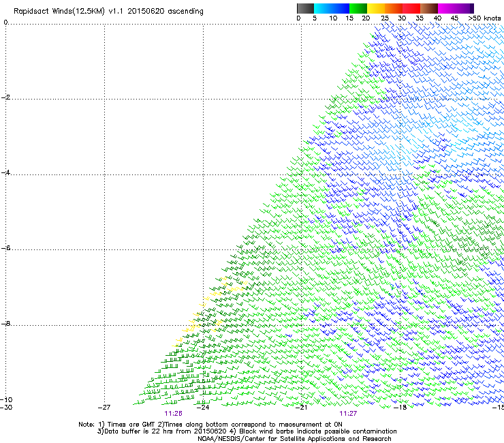Click the 'NOAA/NESDIS/Center for Satellite Applications' credit line
The height and width of the screenshot is (443, 504).
coord(294,439)
